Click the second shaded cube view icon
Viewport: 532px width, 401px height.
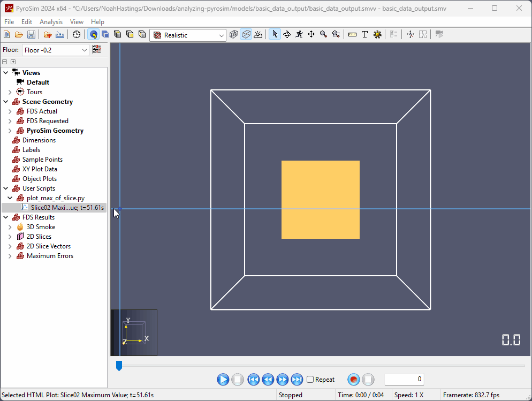(x=130, y=35)
